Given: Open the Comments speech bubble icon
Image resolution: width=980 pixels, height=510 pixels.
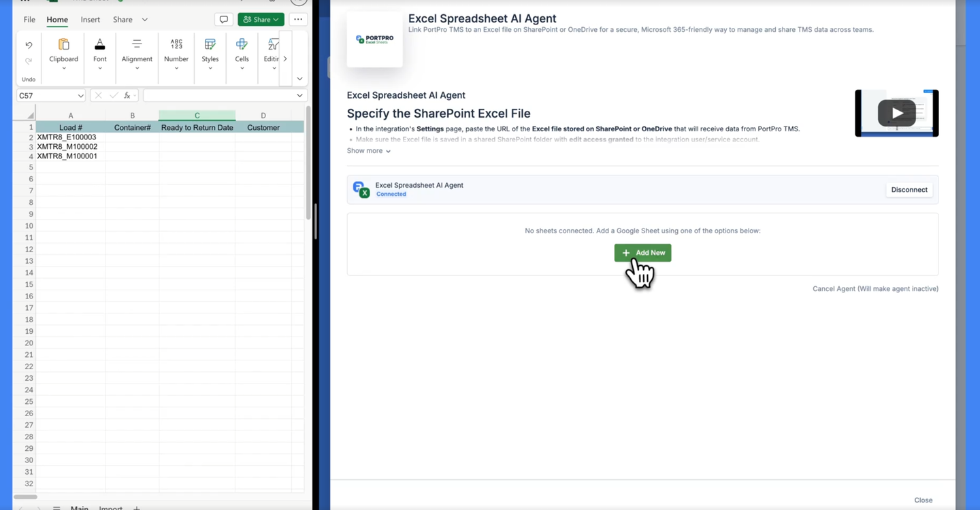Looking at the screenshot, I should click(x=223, y=20).
